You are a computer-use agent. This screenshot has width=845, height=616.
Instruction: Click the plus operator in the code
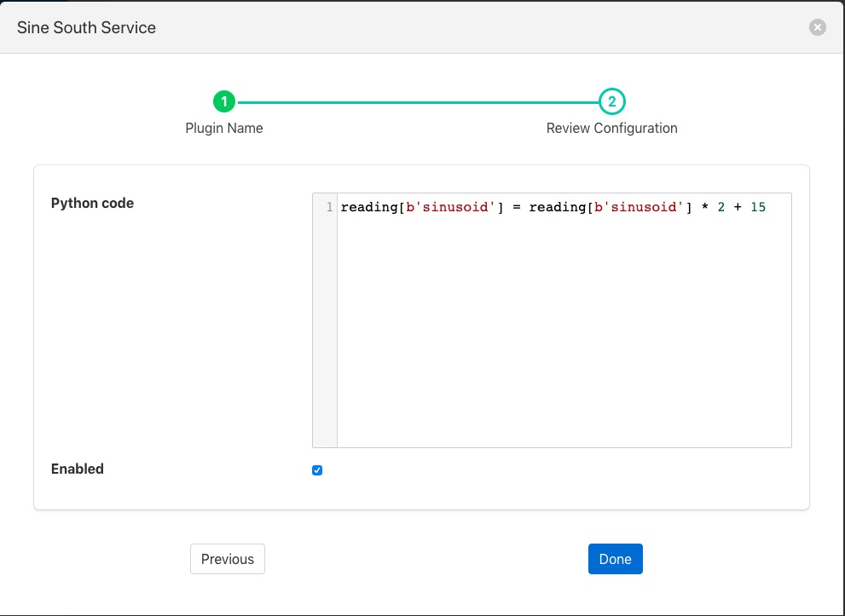(738, 208)
